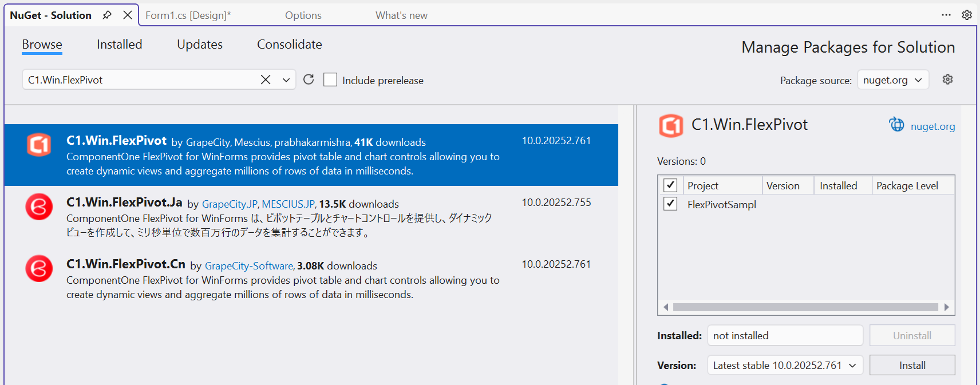The height and width of the screenshot is (385, 980).
Task: Switch to the Consolidate tab
Action: pyautogui.click(x=290, y=45)
